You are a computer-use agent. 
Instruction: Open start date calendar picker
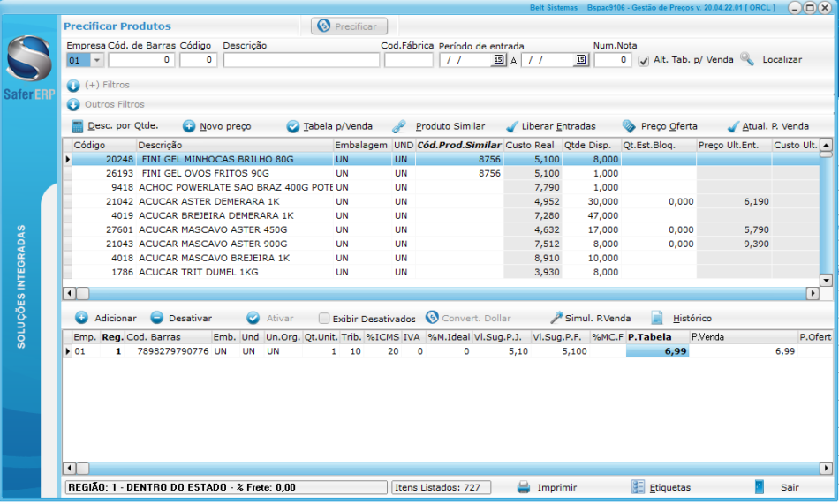point(498,60)
